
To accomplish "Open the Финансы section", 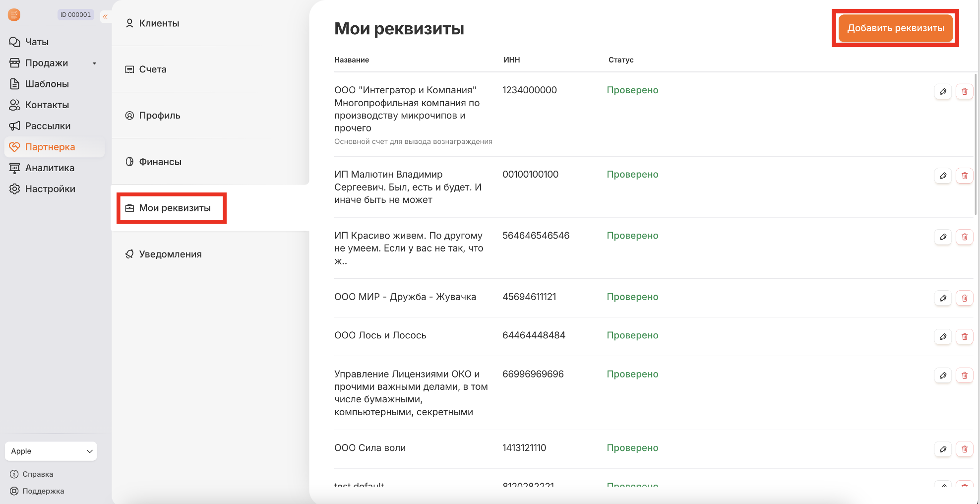I will (160, 162).
